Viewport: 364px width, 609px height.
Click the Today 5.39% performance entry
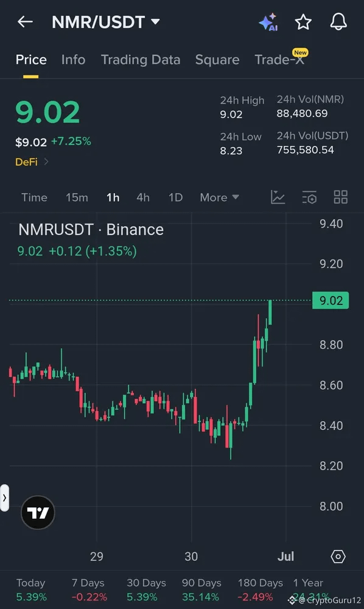[x=31, y=590]
